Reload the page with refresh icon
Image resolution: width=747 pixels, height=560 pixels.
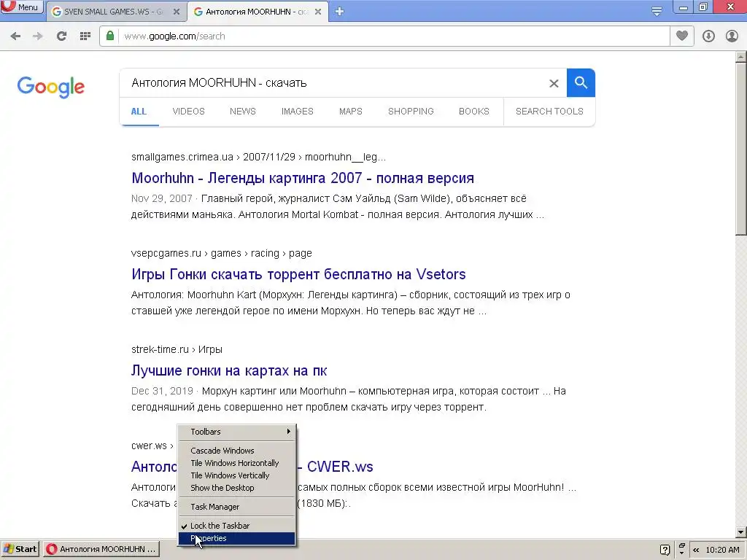click(x=61, y=36)
